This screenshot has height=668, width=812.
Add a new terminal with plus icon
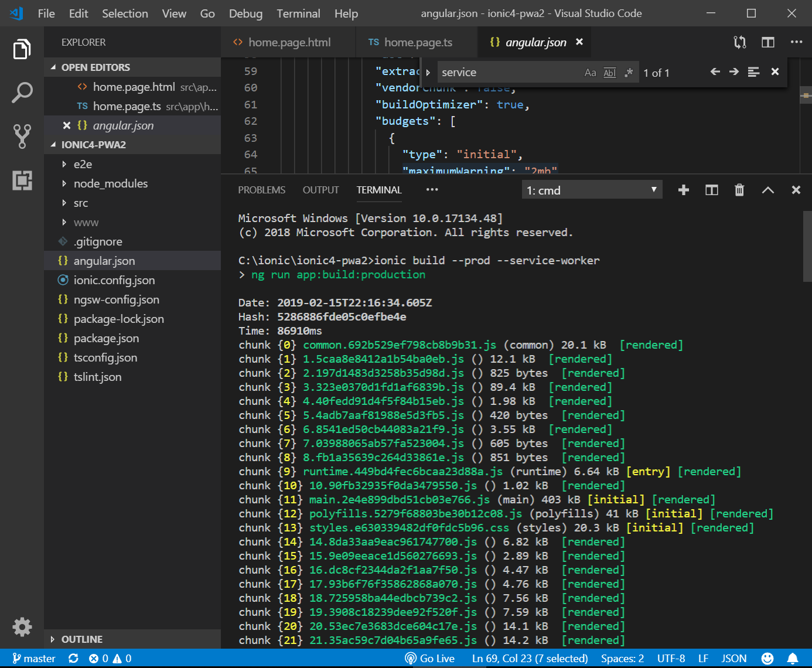[683, 190]
